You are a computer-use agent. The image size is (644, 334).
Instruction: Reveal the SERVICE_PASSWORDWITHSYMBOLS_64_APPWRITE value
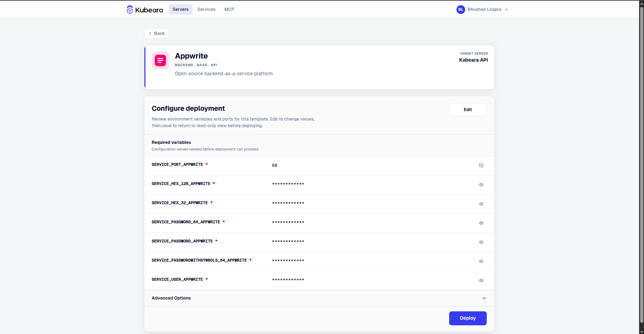[481, 261]
